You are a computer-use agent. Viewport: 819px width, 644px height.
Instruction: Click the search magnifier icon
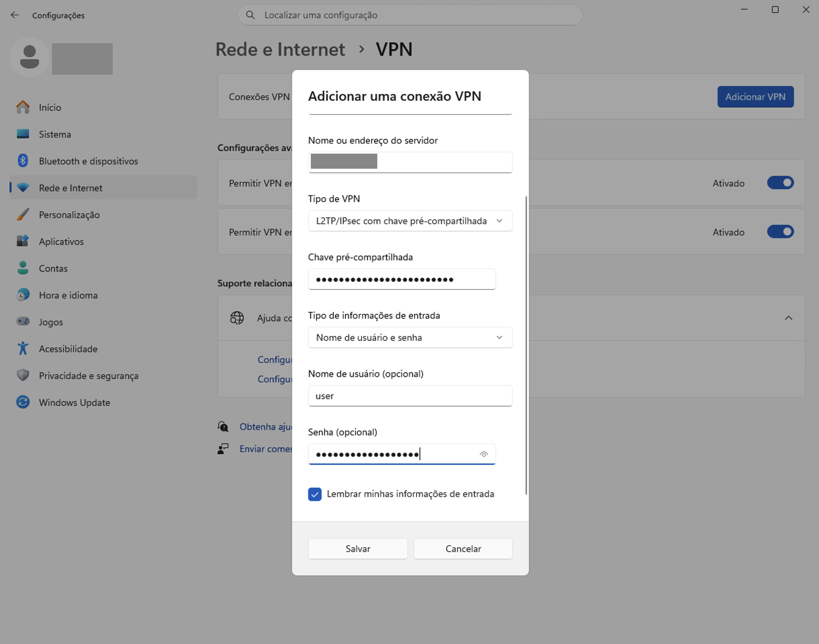pyautogui.click(x=250, y=15)
